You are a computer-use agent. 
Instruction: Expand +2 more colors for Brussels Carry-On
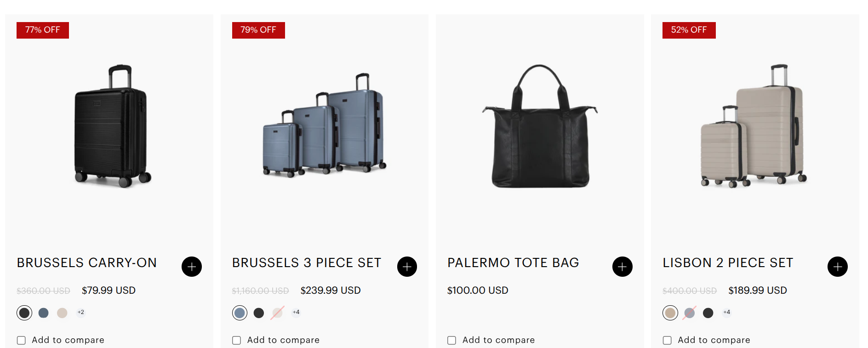point(81,312)
